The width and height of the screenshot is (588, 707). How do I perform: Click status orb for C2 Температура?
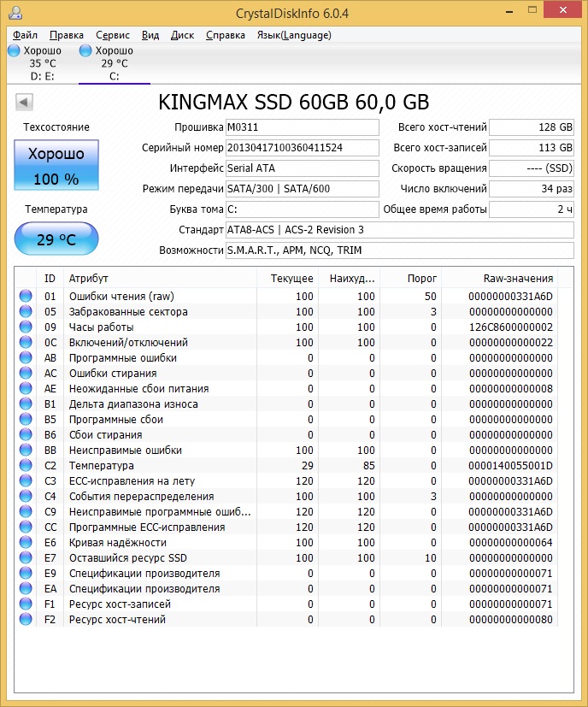click(26, 465)
